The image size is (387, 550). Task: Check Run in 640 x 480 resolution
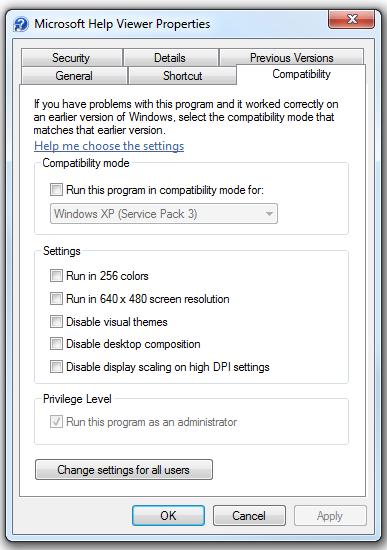(x=56, y=299)
